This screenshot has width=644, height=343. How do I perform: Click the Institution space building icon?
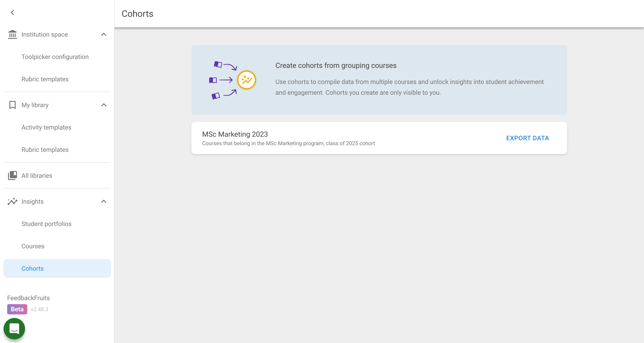point(13,34)
